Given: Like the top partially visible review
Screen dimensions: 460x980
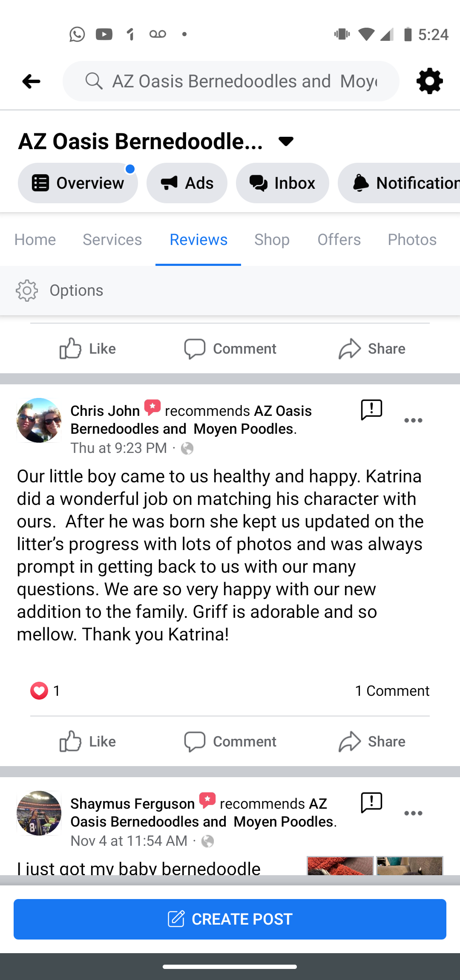Looking at the screenshot, I should tap(88, 349).
